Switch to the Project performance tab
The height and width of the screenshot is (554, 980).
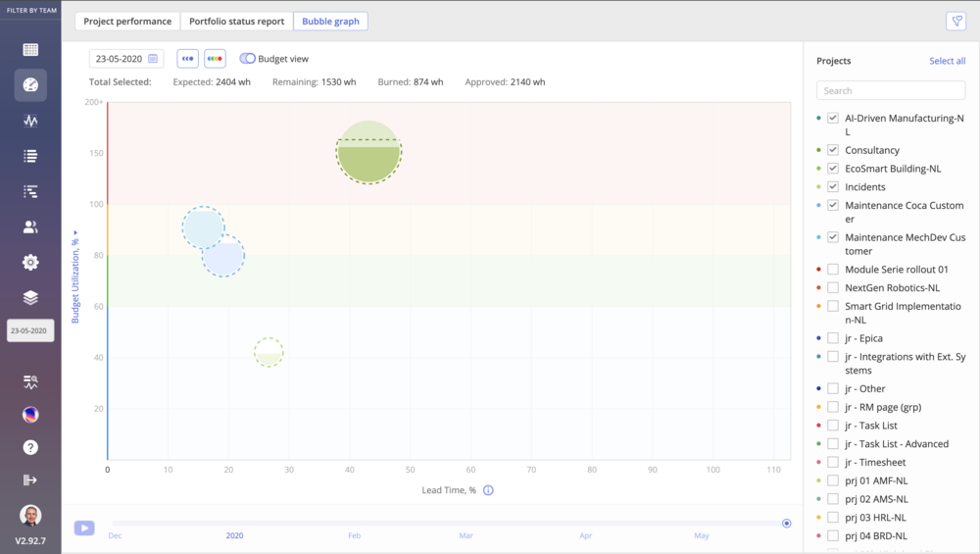point(127,22)
